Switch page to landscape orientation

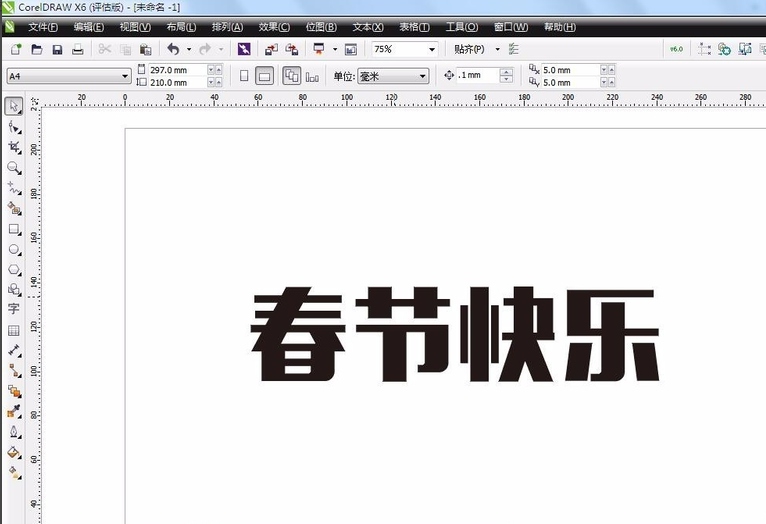pyautogui.click(x=264, y=76)
